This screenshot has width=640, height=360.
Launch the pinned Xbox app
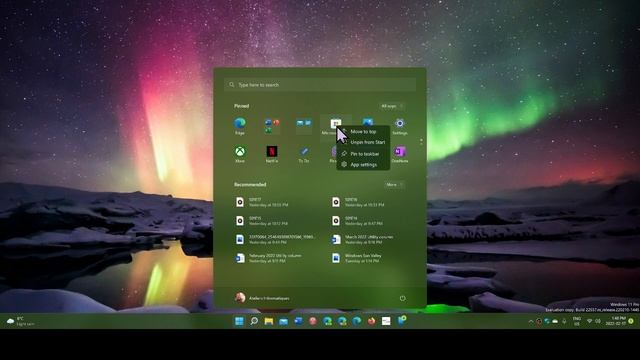(240, 154)
